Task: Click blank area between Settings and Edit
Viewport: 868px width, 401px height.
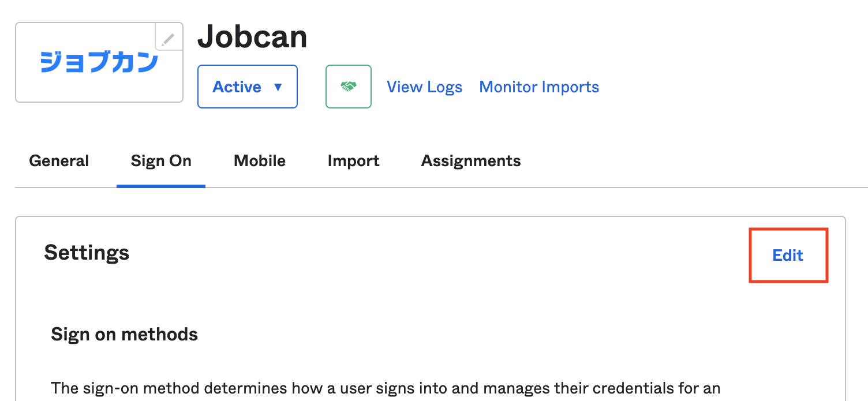Action: [439, 254]
